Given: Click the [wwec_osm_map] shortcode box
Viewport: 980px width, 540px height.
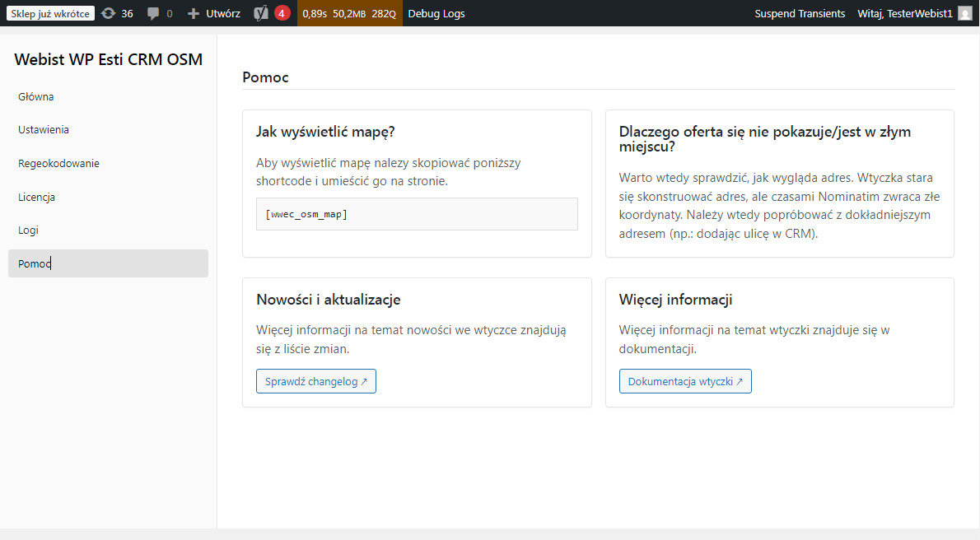Looking at the screenshot, I should tap(416, 214).
